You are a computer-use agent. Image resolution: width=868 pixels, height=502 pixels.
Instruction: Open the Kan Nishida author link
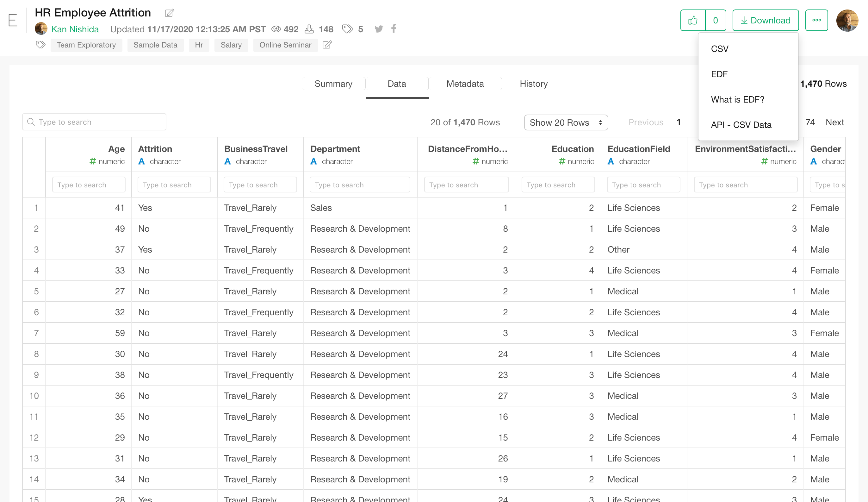(x=75, y=29)
